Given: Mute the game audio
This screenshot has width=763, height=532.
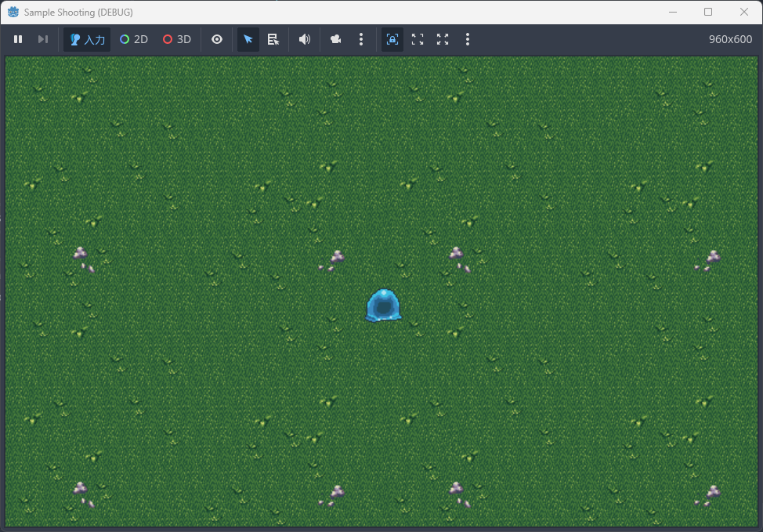Looking at the screenshot, I should click(305, 39).
